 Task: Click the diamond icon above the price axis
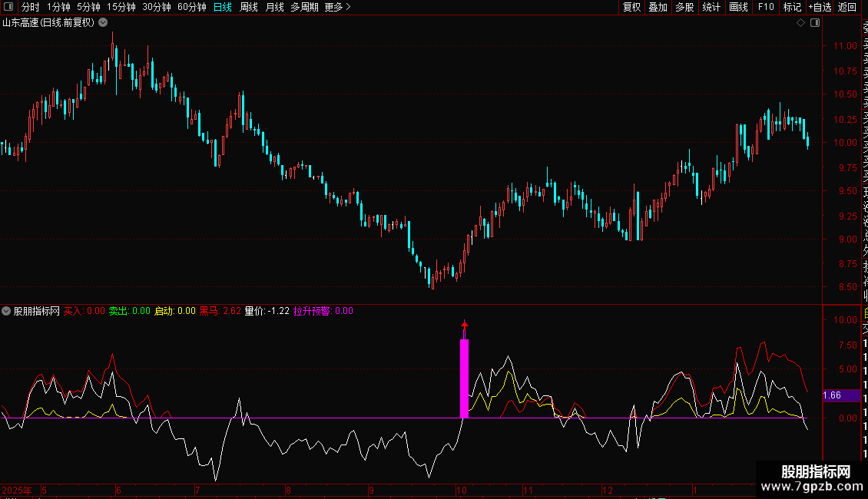(800, 23)
